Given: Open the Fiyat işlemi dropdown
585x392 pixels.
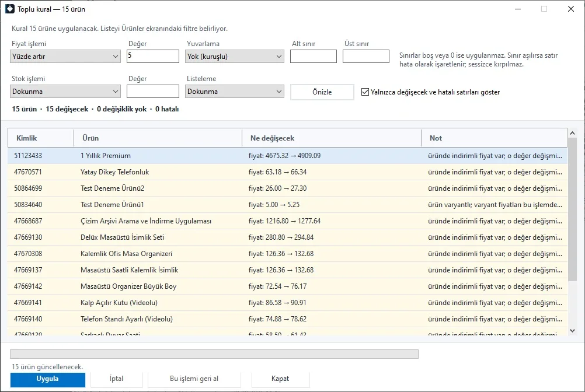Looking at the screenshot, I should 65,56.
